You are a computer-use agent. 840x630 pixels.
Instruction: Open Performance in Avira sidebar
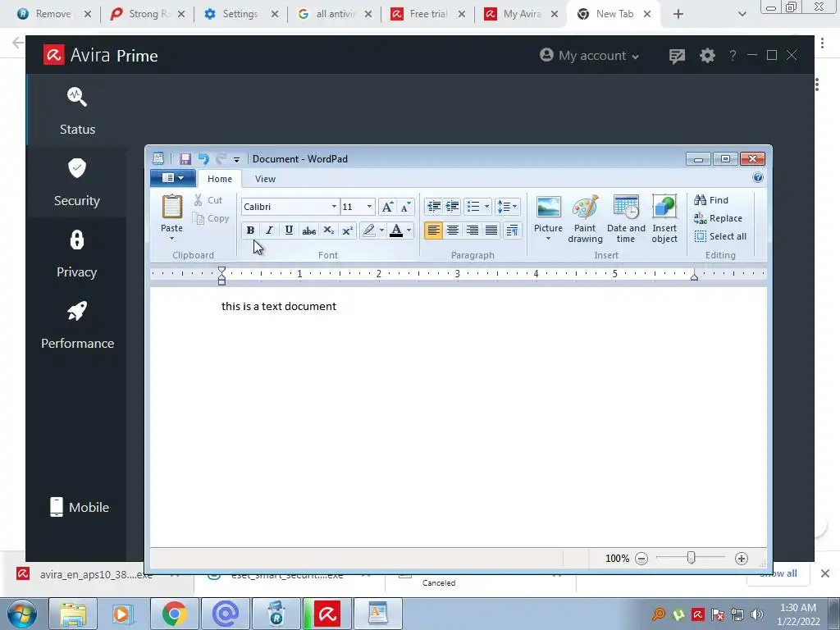coord(77,325)
